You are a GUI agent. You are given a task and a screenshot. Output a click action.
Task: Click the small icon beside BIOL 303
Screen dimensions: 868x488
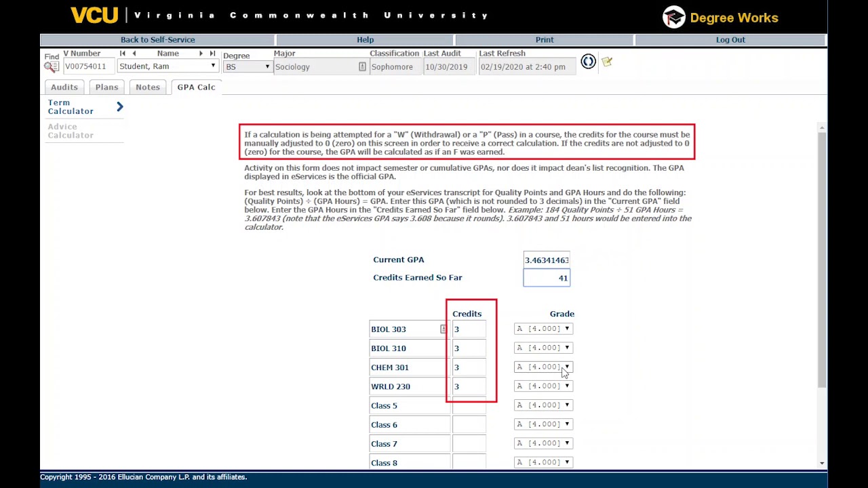tap(443, 329)
